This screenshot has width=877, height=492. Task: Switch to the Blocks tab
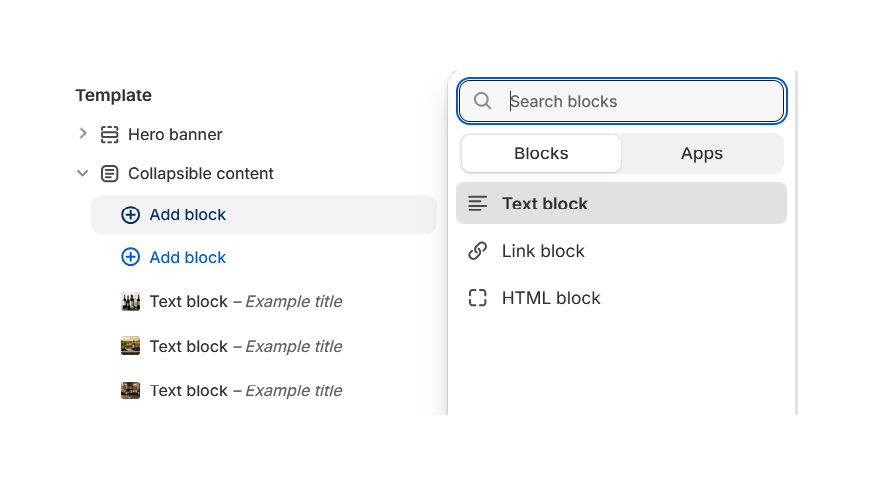[x=541, y=153]
